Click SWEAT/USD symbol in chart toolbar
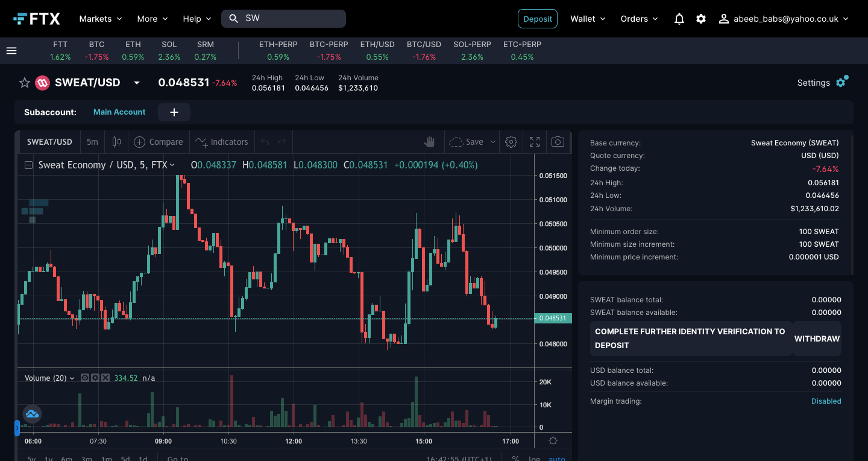 tap(49, 142)
